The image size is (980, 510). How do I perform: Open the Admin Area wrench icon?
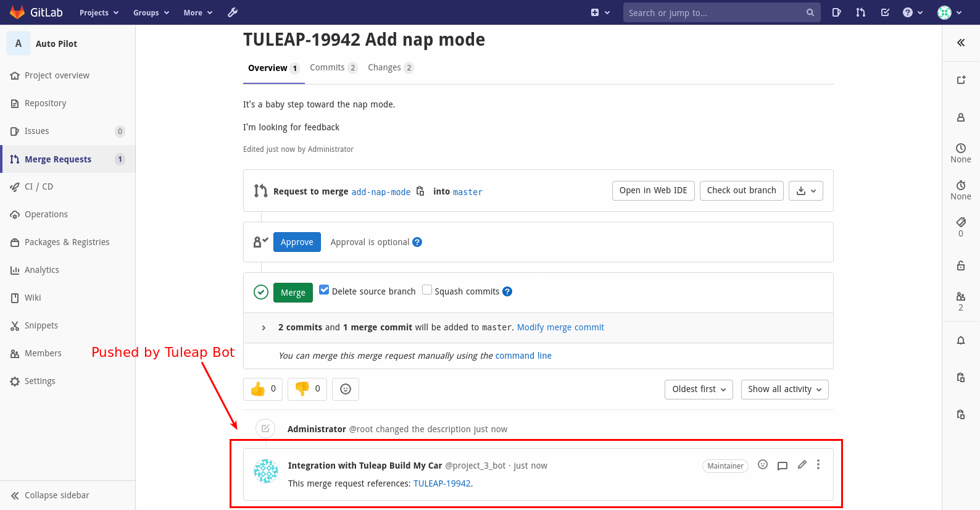point(233,12)
